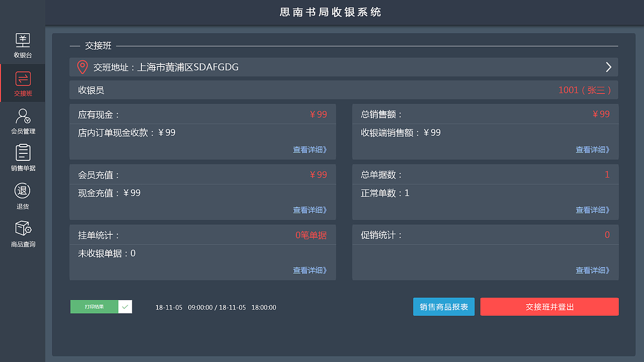The width and height of the screenshot is (644, 362).
Task: Toggle the 打印结果 print result switch
Action: [101, 307]
